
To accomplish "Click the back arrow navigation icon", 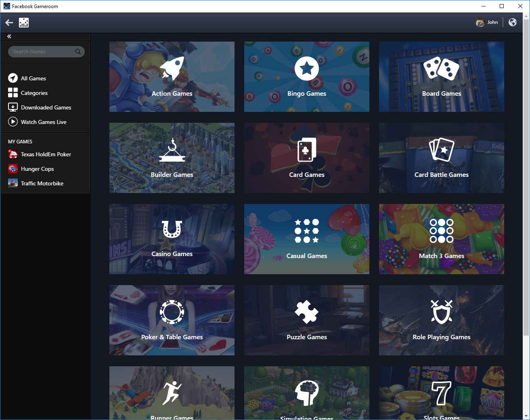I will pyautogui.click(x=9, y=22).
